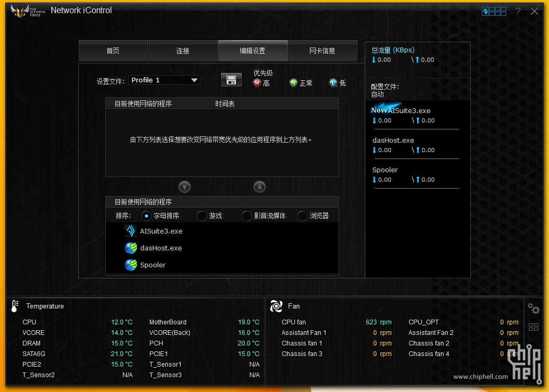Viewport: 549px width, 392px height.
Task: Select the 影音流媒体 sort radio button
Action: coord(247,216)
